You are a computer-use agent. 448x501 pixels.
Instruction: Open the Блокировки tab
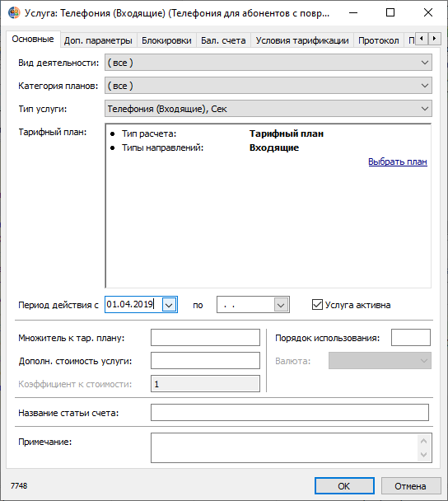point(166,40)
